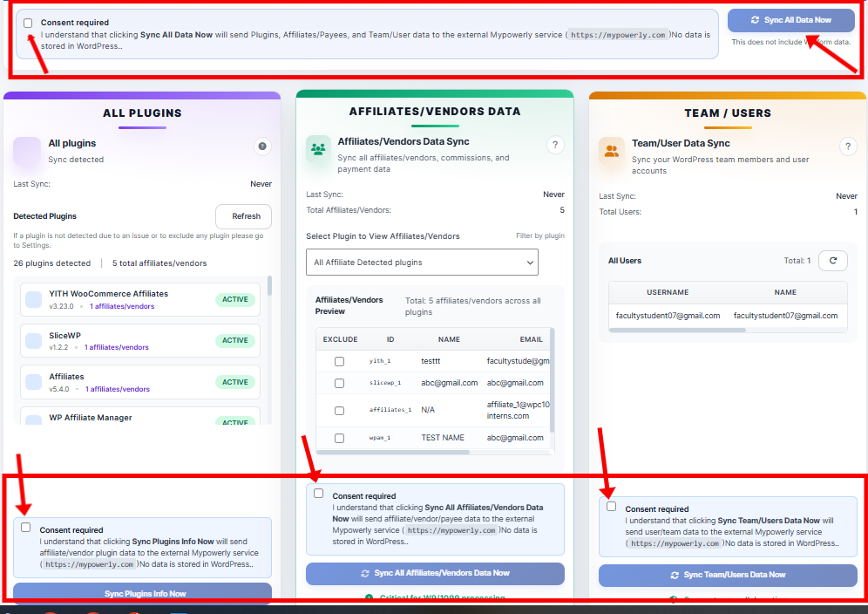Click the help icon on All Plugins card
Viewport: 868px width, 614px height.
[x=262, y=147]
